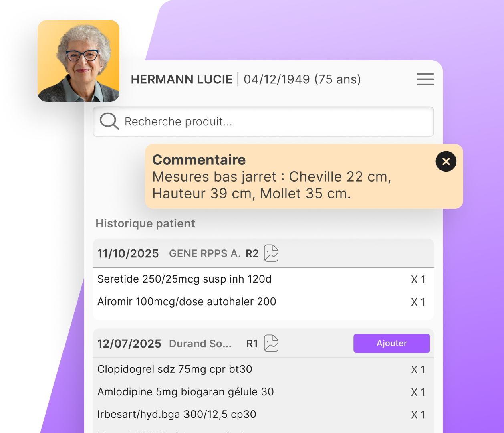Open prescription scan icon for 11/10/2025
This screenshot has width=504, height=433.
tap(271, 253)
